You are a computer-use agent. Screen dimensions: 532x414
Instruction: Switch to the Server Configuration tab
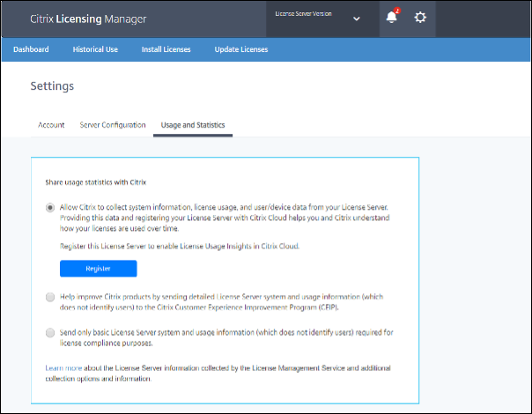coord(113,125)
